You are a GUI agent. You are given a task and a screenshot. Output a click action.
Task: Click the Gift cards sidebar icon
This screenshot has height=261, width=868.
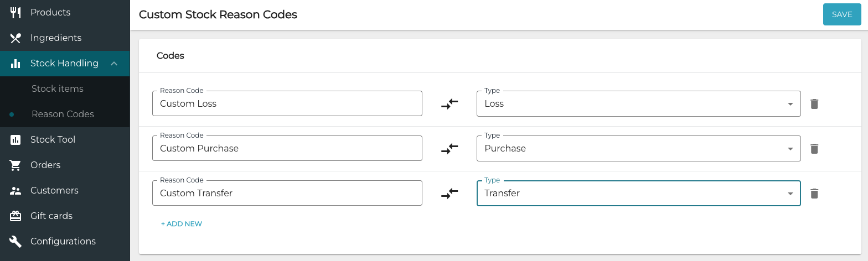[15, 216]
